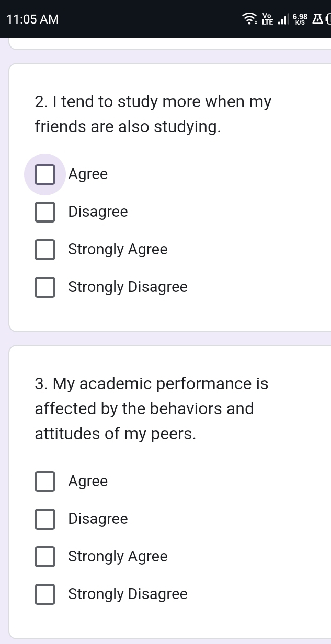This screenshot has height=644, width=331.
Task: Tap question 3 text about academic performance
Action: (x=152, y=408)
